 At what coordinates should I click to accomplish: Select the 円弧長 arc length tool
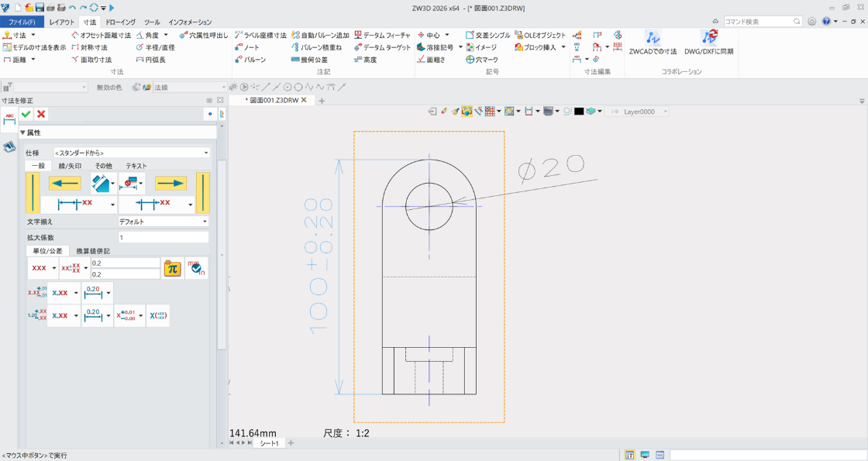pos(150,60)
